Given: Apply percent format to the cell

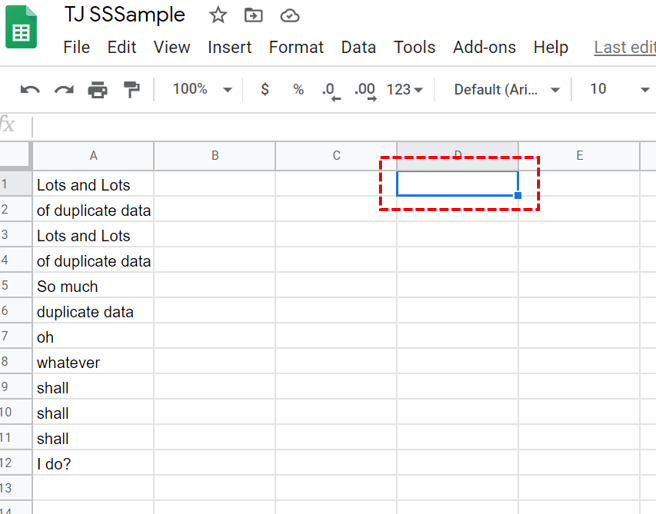Looking at the screenshot, I should pyautogui.click(x=298, y=89).
